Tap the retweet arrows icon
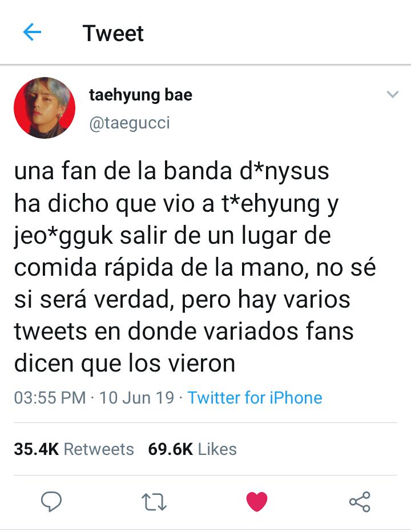 (154, 502)
